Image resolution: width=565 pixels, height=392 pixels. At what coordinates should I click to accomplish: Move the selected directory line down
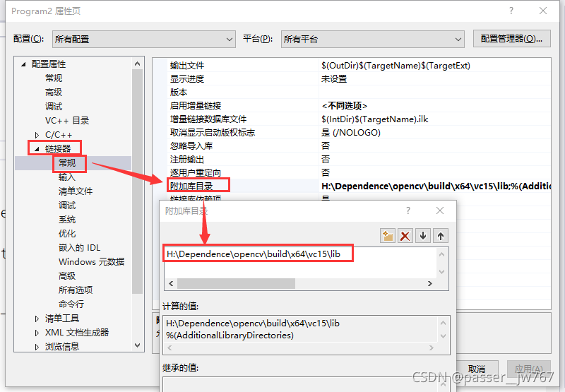[x=423, y=236]
